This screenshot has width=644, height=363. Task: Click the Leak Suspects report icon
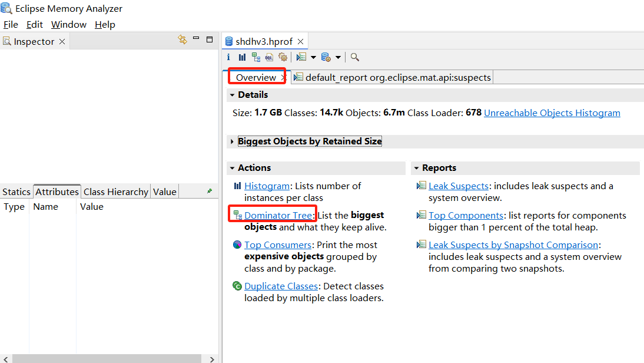pos(421,186)
